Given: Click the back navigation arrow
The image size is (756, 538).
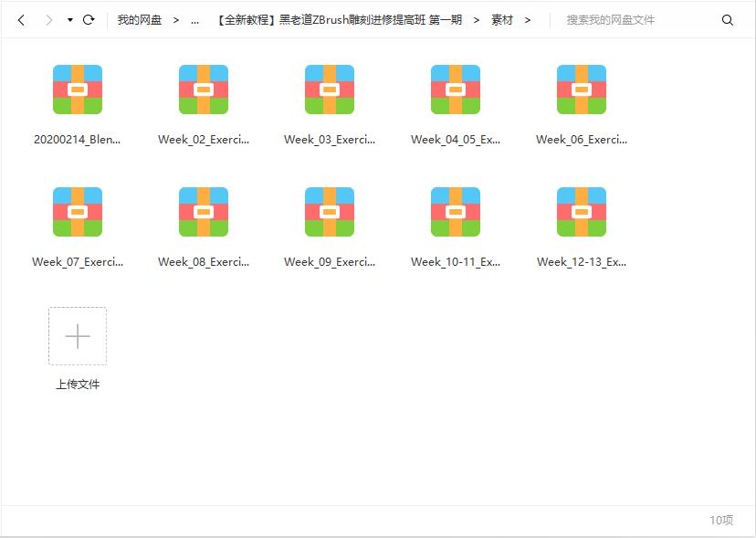Looking at the screenshot, I should [21, 20].
